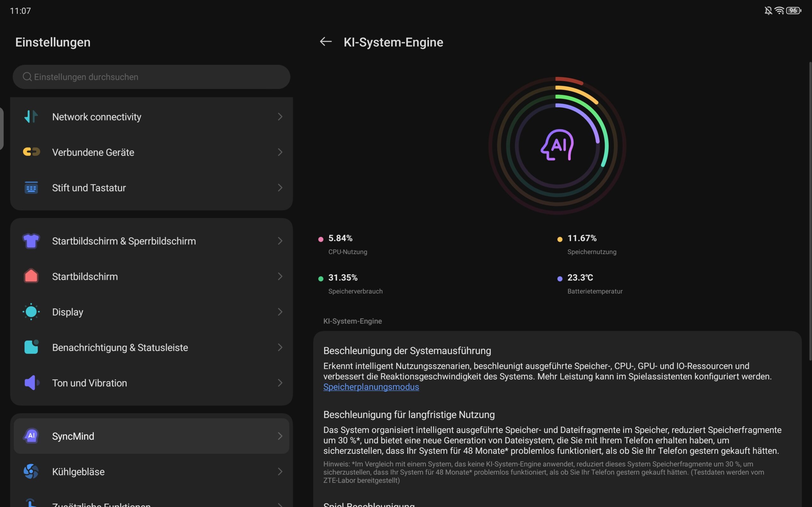The height and width of the screenshot is (507, 812).
Task: Select the Stift und Tastatur entry
Action: pos(151,188)
